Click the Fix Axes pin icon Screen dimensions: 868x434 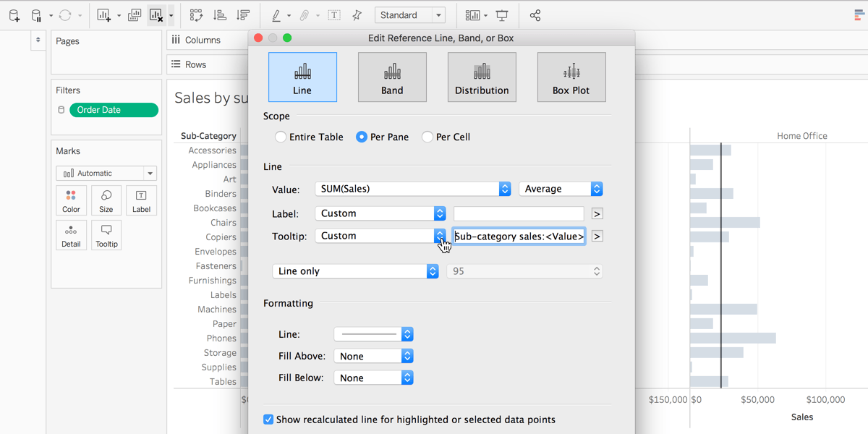click(x=357, y=15)
